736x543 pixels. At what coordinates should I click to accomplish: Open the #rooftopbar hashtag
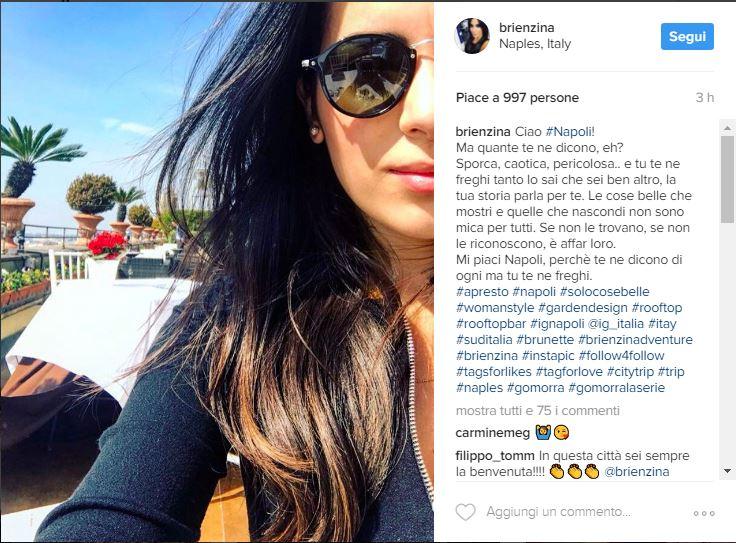[491, 324]
